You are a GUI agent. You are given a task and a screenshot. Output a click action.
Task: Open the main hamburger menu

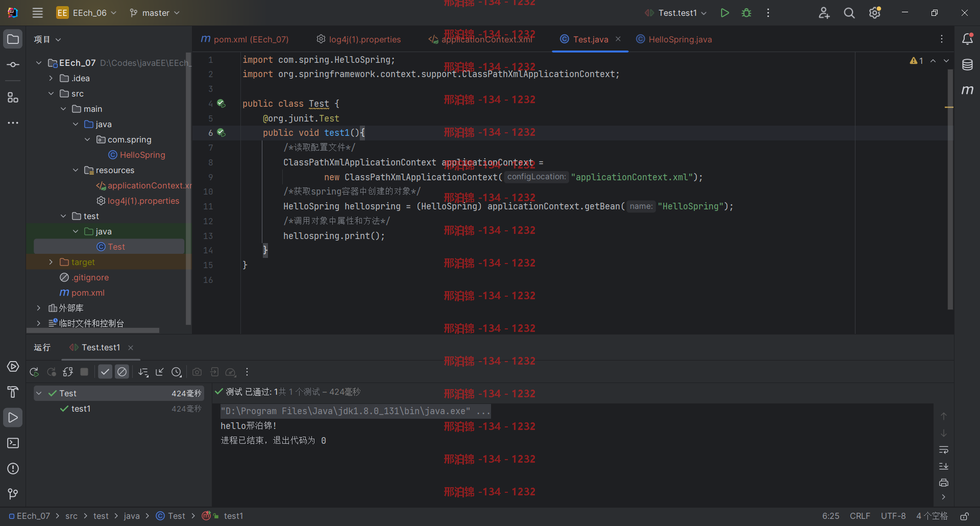tap(37, 13)
